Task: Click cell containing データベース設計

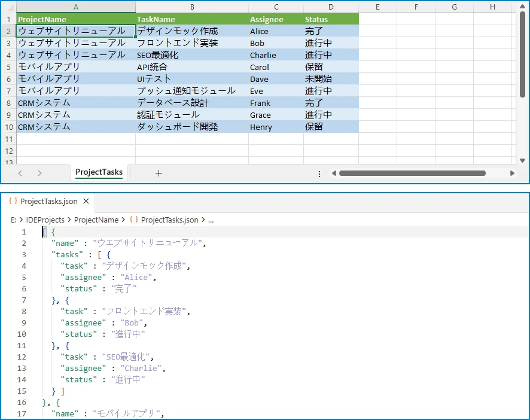Action: pyautogui.click(x=192, y=103)
